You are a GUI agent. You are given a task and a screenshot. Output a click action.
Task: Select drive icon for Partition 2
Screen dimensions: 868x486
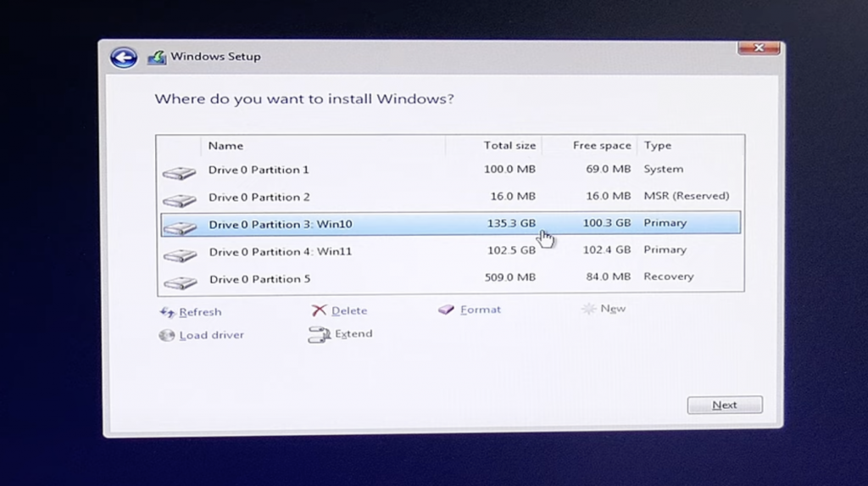[180, 199]
